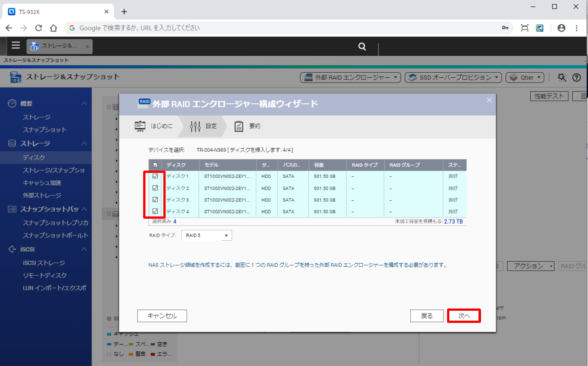Open the Chrome profile avatar icon
This screenshot has height=366, width=588.
pos(561,28)
